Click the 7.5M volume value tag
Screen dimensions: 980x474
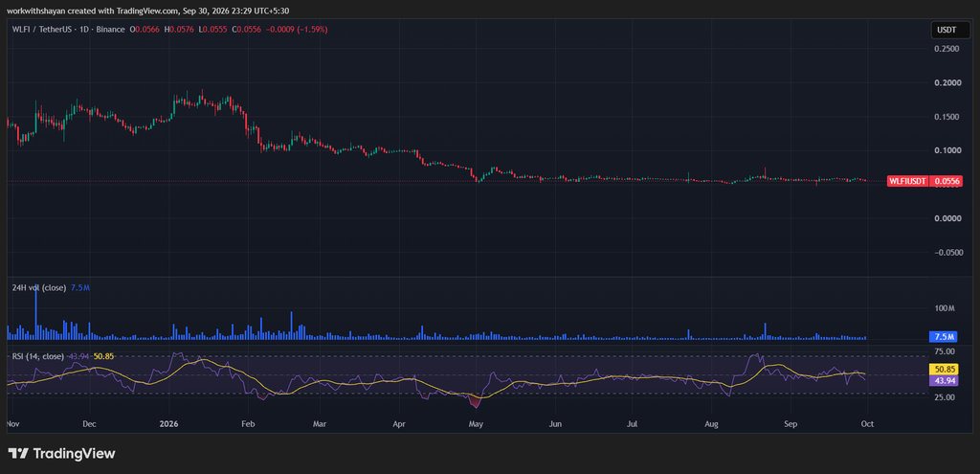pyautogui.click(x=944, y=337)
